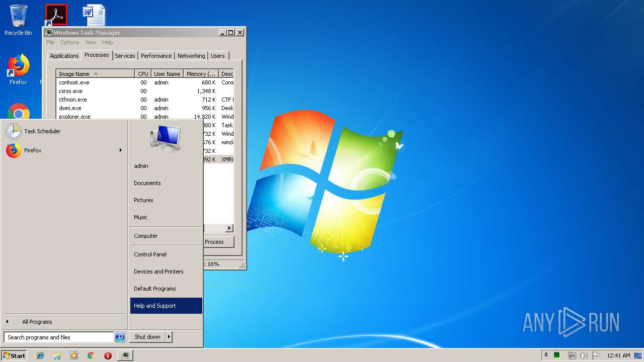The image size is (644, 362).
Task: Sort by CPU column header
Action: [143, 74]
